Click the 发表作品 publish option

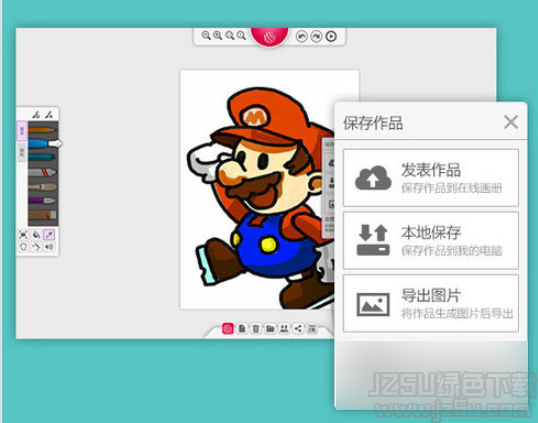(x=431, y=178)
